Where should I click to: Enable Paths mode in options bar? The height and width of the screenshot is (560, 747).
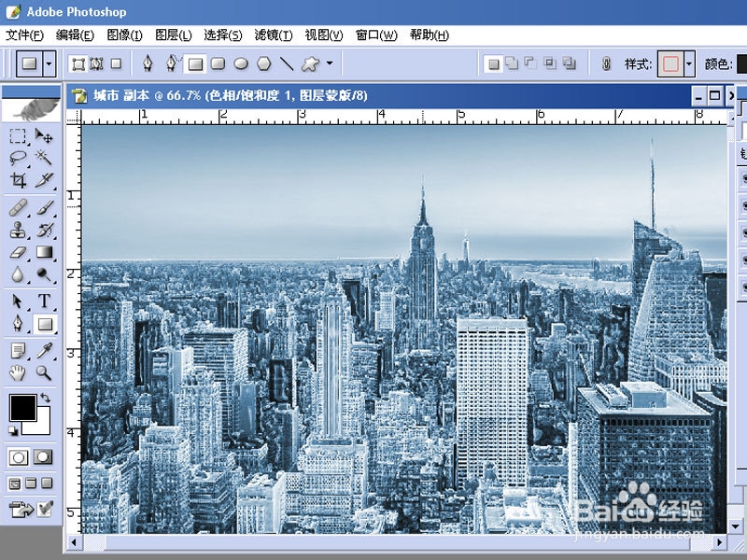click(97, 63)
